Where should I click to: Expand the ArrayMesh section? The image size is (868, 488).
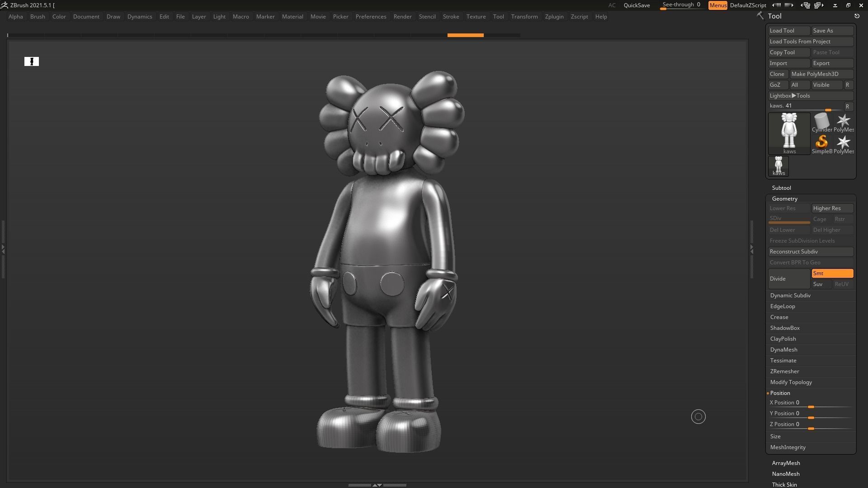pos(786,463)
